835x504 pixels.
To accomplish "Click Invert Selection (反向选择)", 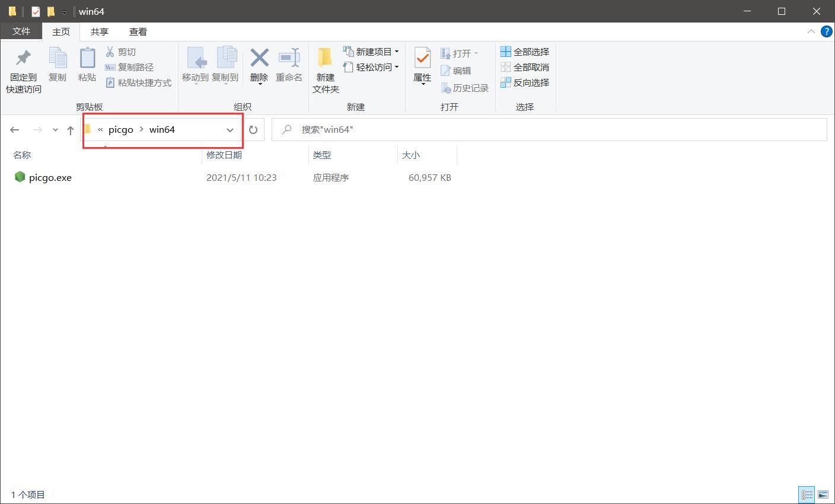I will point(525,83).
